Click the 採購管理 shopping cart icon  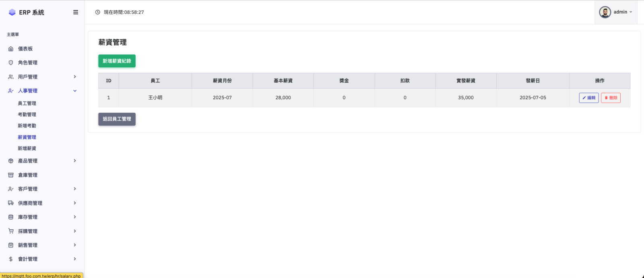click(x=11, y=231)
